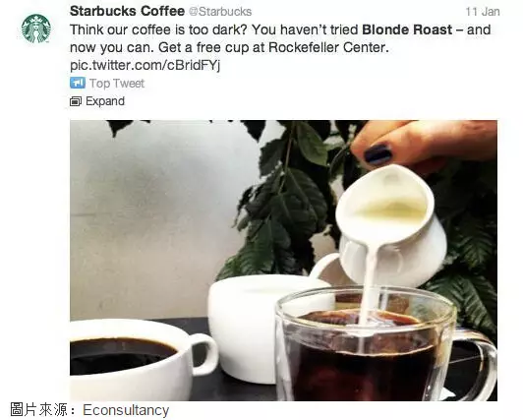
Task: Click the Econsultancy image source caption
Action: [x=126, y=410]
